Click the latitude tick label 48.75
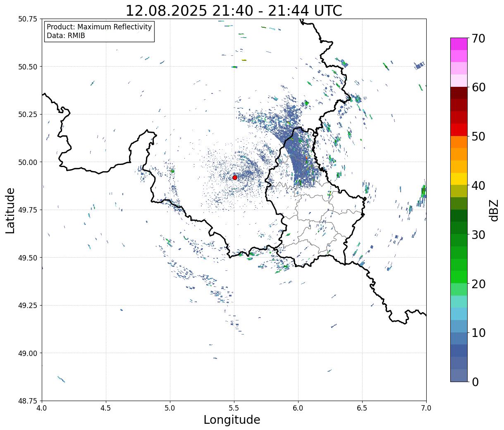This screenshot has height=430, width=504. [28, 401]
